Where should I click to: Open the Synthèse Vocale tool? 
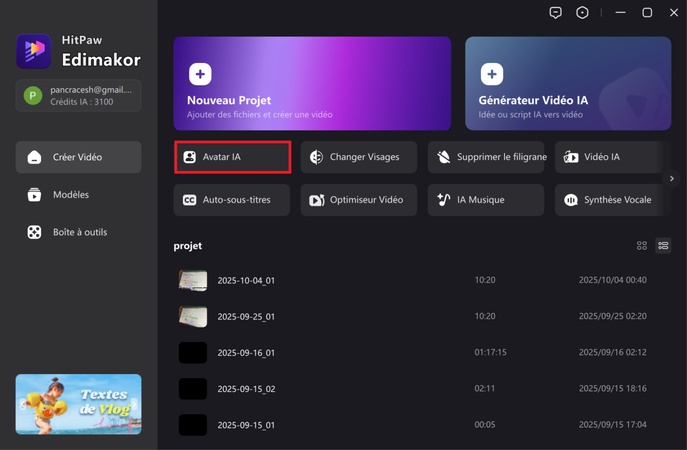coord(608,200)
